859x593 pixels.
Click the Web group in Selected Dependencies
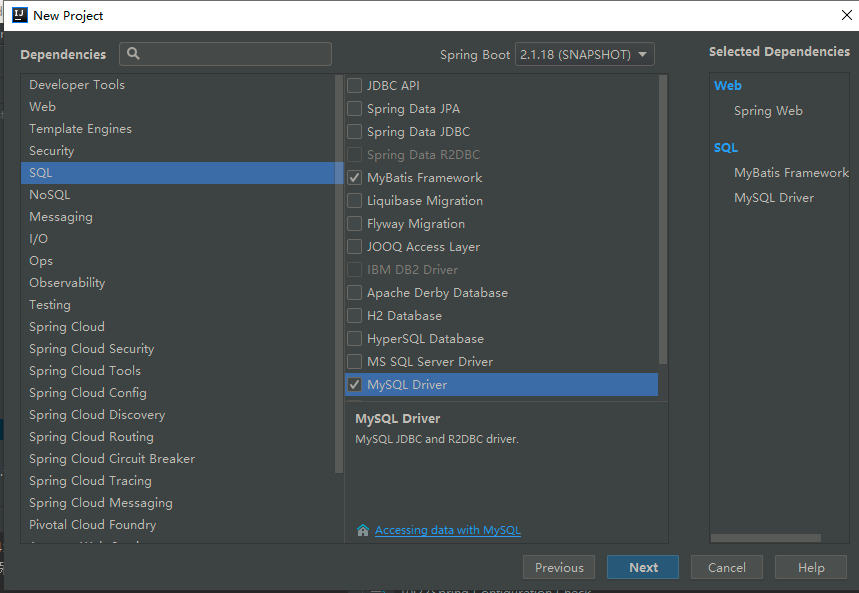[728, 85]
